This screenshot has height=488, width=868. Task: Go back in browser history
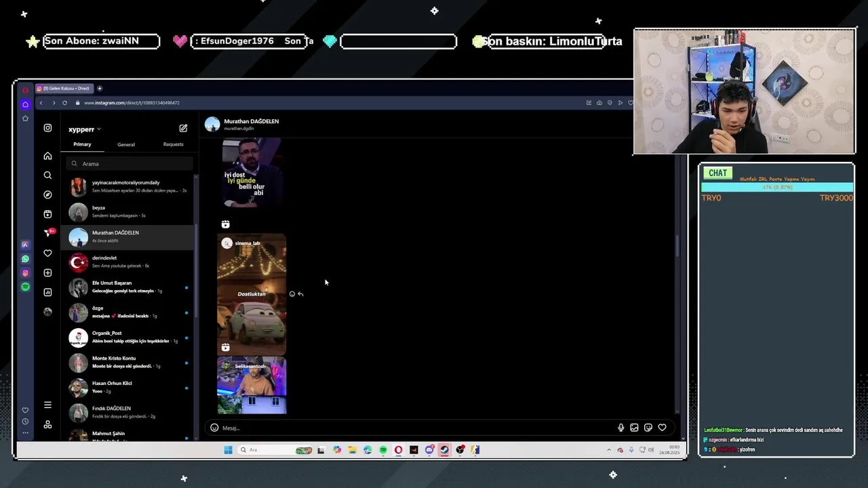[41, 103]
